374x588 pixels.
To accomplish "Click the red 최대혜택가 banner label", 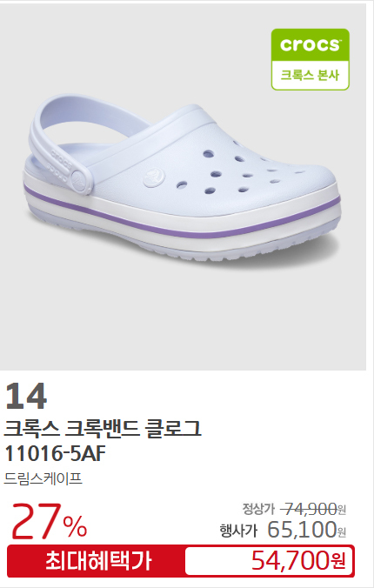I will tap(98, 561).
